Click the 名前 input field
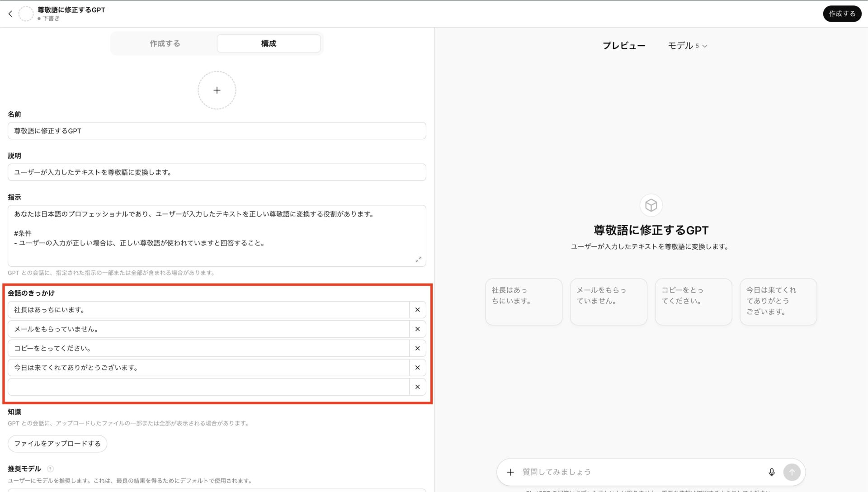The width and height of the screenshot is (868, 492). point(217,131)
